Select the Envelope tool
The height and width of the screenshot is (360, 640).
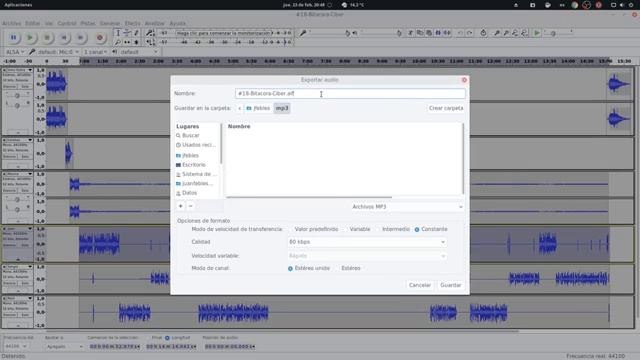(127, 33)
